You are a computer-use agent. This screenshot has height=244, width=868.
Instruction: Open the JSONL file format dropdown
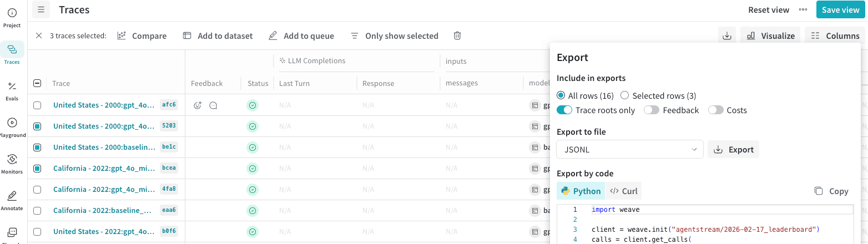pos(630,149)
